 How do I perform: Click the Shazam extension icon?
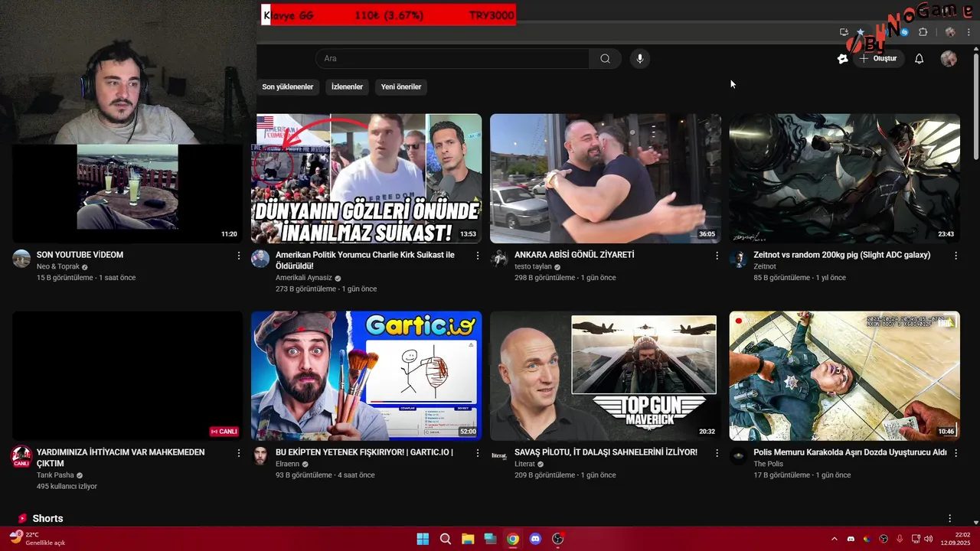[x=904, y=32]
